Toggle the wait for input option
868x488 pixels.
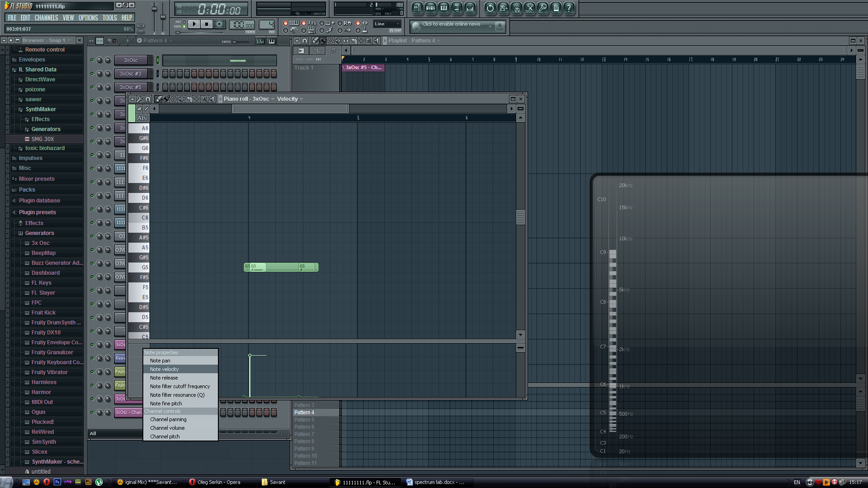point(304,30)
